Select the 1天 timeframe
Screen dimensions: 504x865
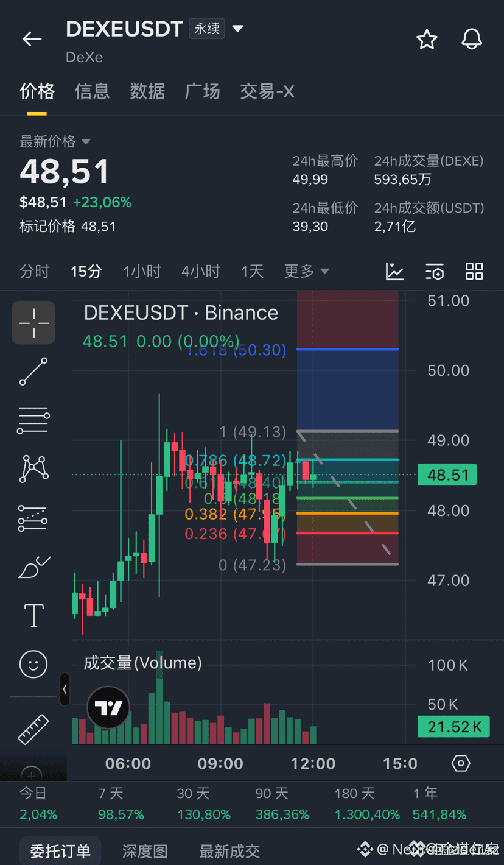click(252, 271)
